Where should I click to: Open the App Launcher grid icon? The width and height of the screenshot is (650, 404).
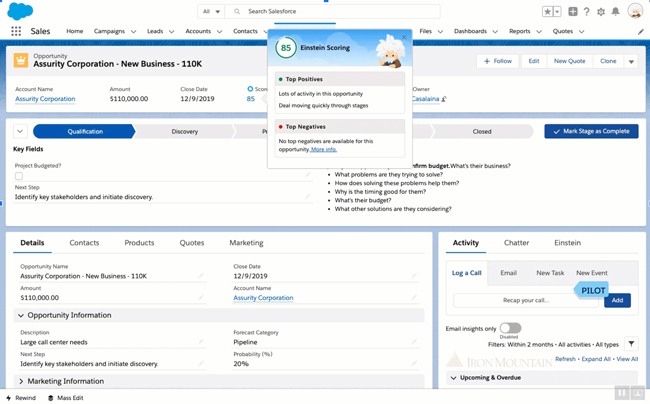click(x=16, y=31)
